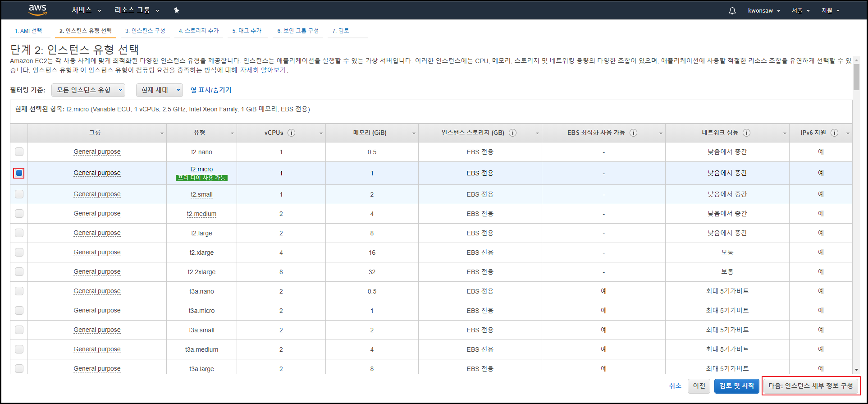Click info icon next to vCPUs header
This screenshot has height=404, width=868.
coord(291,133)
